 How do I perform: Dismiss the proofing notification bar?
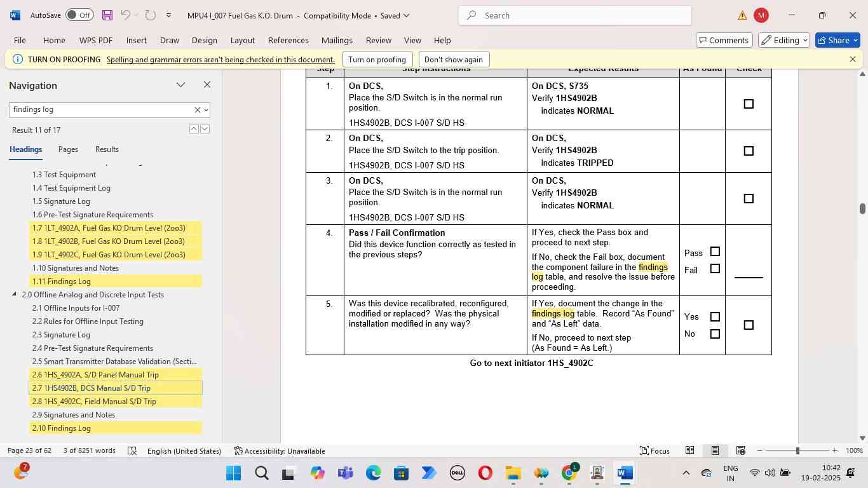(853, 59)
